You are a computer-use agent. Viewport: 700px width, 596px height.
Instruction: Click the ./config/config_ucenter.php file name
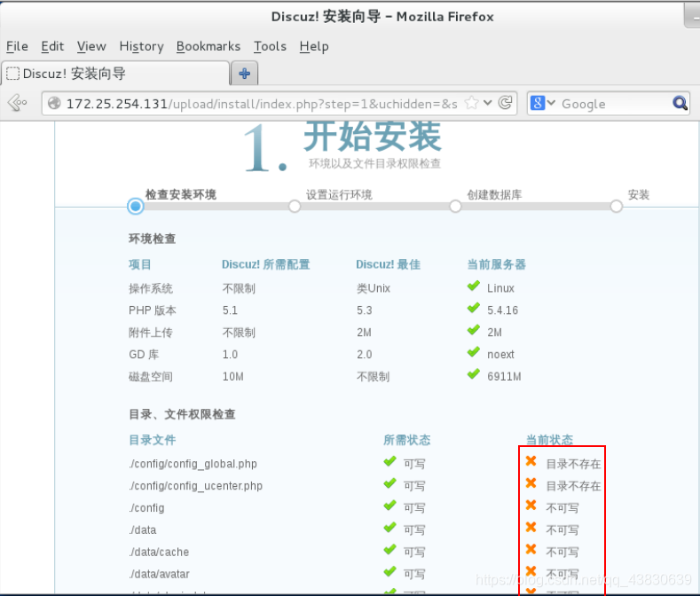(195, 486)
